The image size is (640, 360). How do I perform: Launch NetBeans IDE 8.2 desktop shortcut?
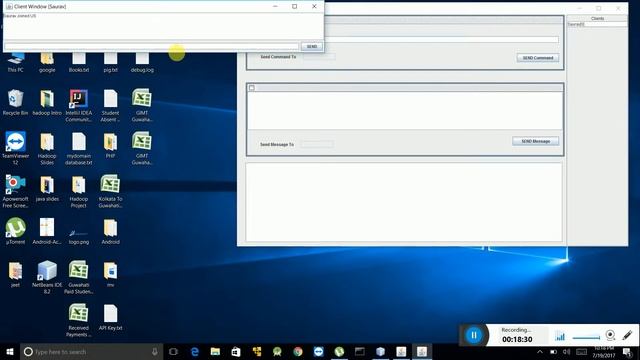point(47,277)
